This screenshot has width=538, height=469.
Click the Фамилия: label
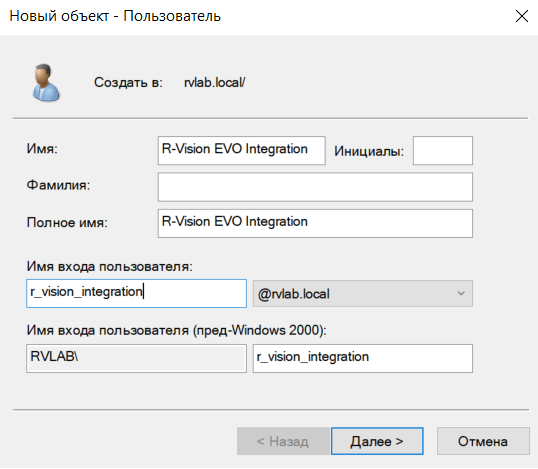pos(58,185)
